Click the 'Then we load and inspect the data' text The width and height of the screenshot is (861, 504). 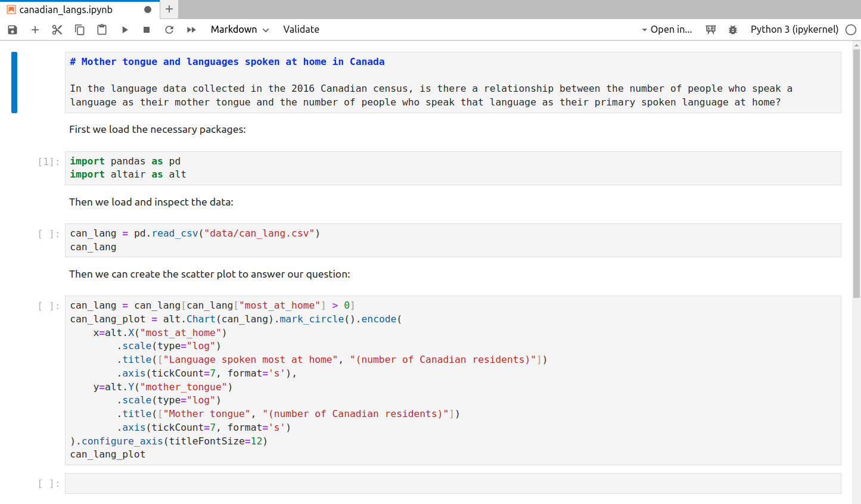151,202
